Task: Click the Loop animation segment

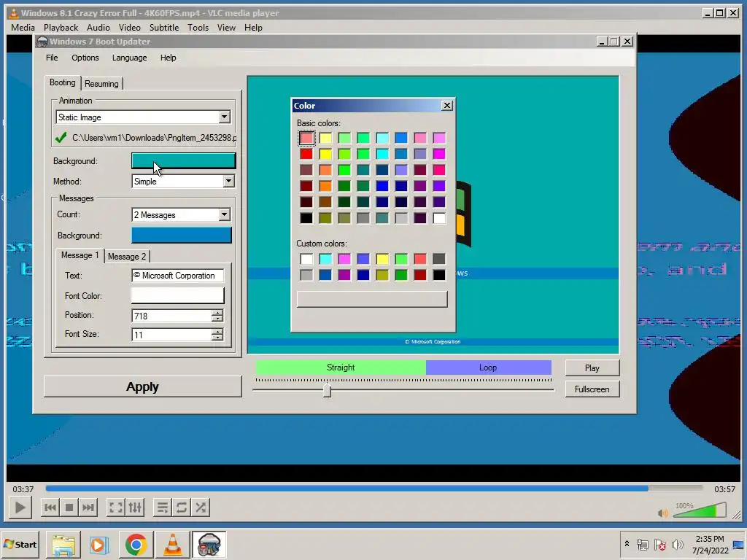Action: coord(488,367)
